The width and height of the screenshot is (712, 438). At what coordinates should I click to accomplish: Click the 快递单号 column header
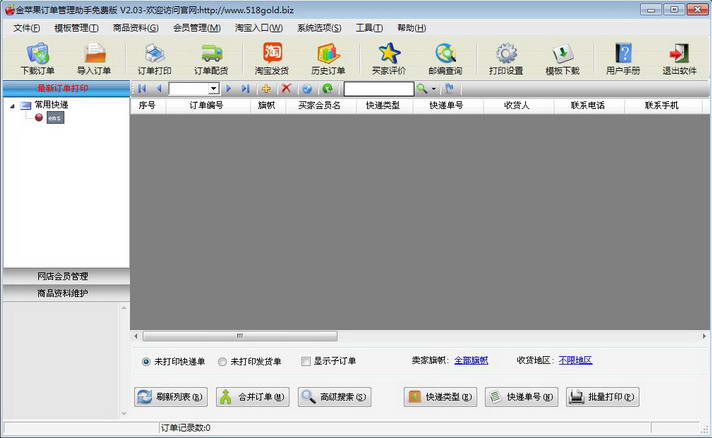(x=448, y=105)
